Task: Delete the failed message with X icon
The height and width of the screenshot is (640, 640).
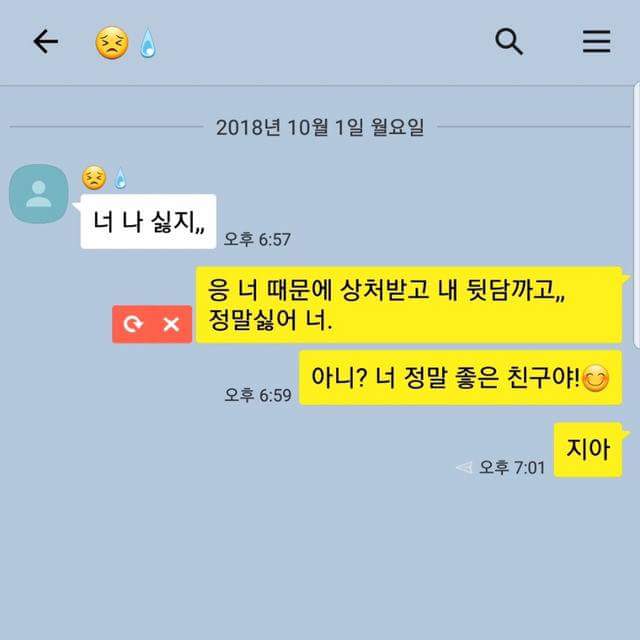Action: [x=171, y=324]
